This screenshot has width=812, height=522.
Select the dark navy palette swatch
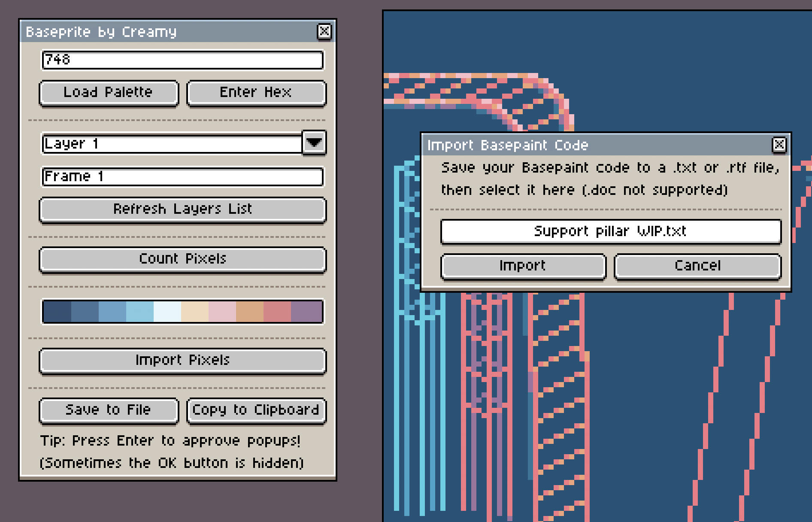[57, 311]
